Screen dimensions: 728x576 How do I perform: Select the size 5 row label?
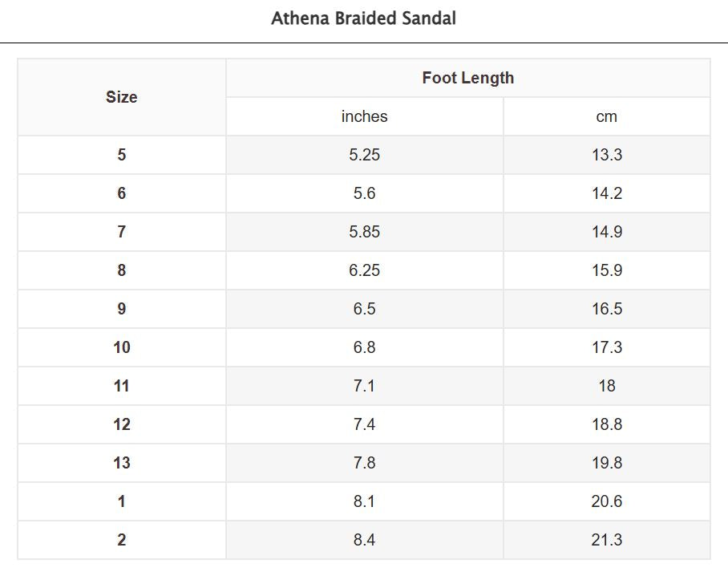(x=122, y=155)
